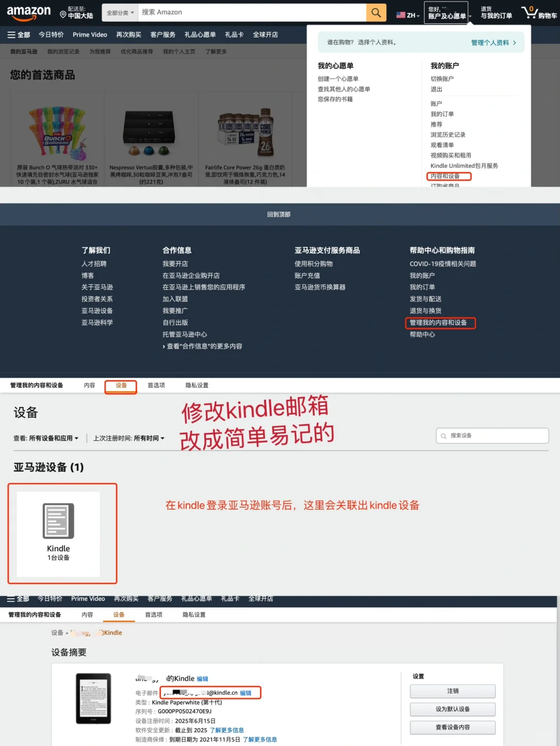Click the Kindle device card icon
Screen dimensions: 560x746
(x=58, y=521)
